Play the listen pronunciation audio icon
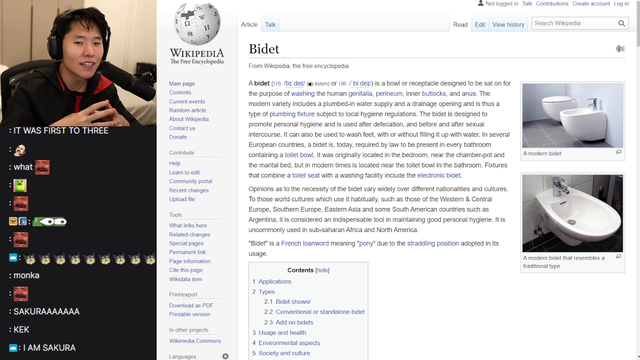Viewport: 640px width, 360px height. pyautogui.click(x=310, y=84)
